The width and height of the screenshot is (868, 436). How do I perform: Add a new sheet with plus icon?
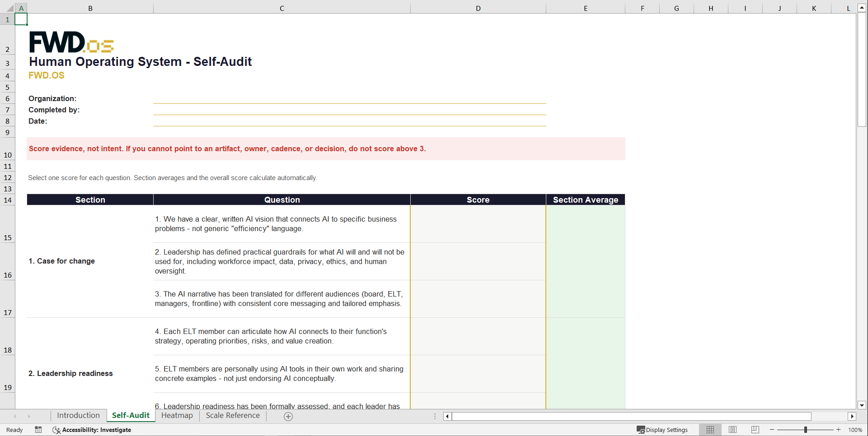point(288,417)
